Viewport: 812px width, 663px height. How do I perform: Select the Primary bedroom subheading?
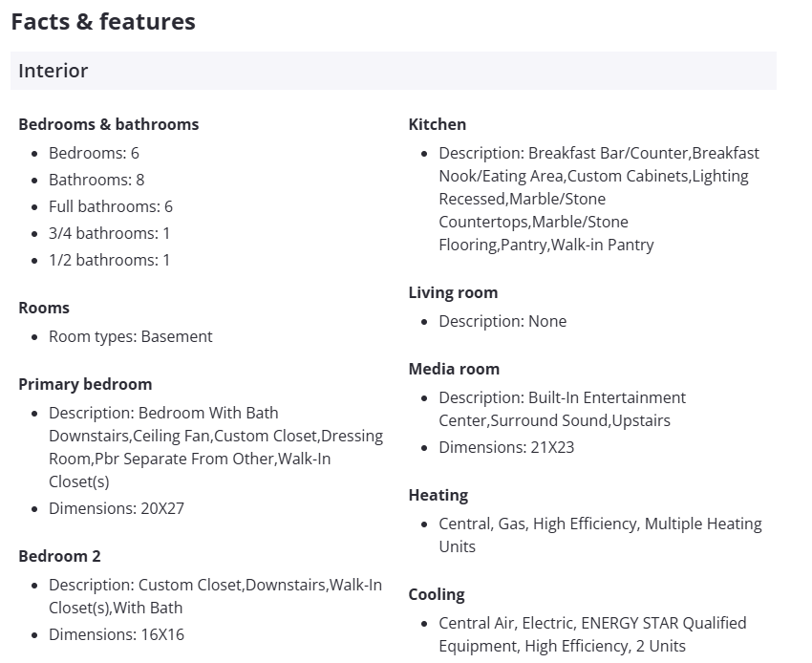pos(85,384)
